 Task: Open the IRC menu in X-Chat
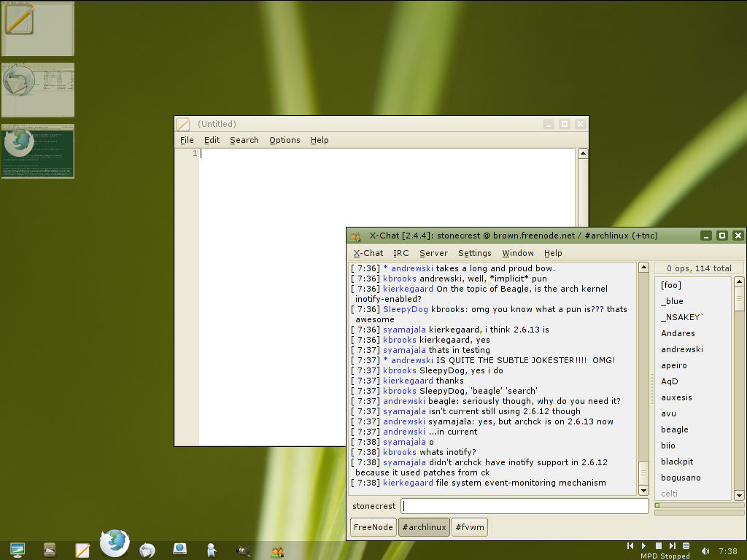pyautogui.click(x=401, y=253)
